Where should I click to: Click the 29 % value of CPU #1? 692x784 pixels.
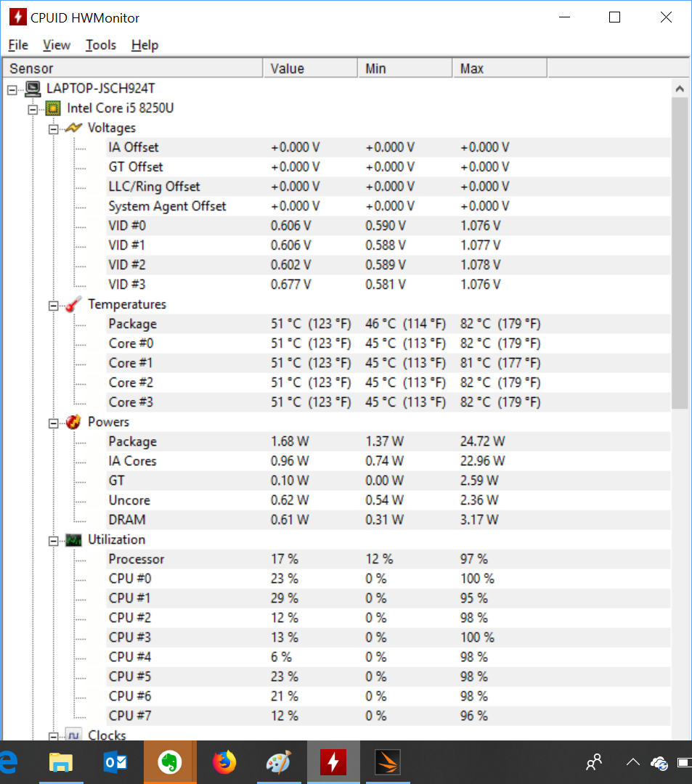click(285, 598)
